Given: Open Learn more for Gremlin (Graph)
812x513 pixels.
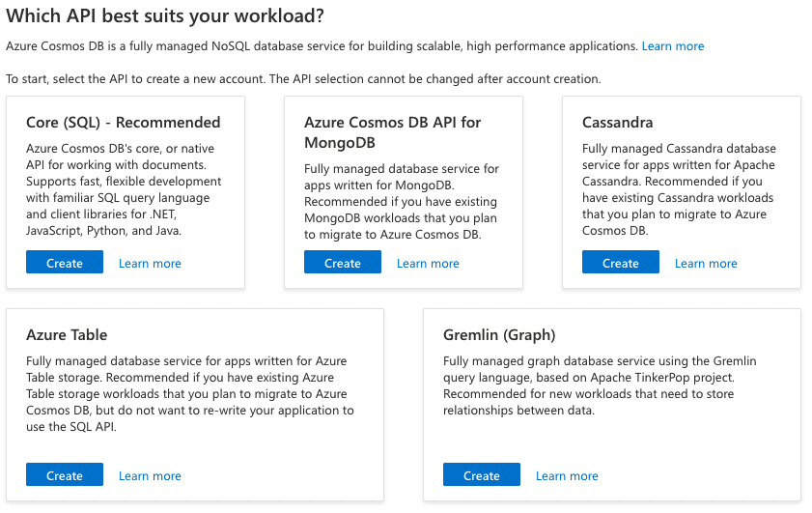Looking at the screenshot, I should [x=567, y=475].
